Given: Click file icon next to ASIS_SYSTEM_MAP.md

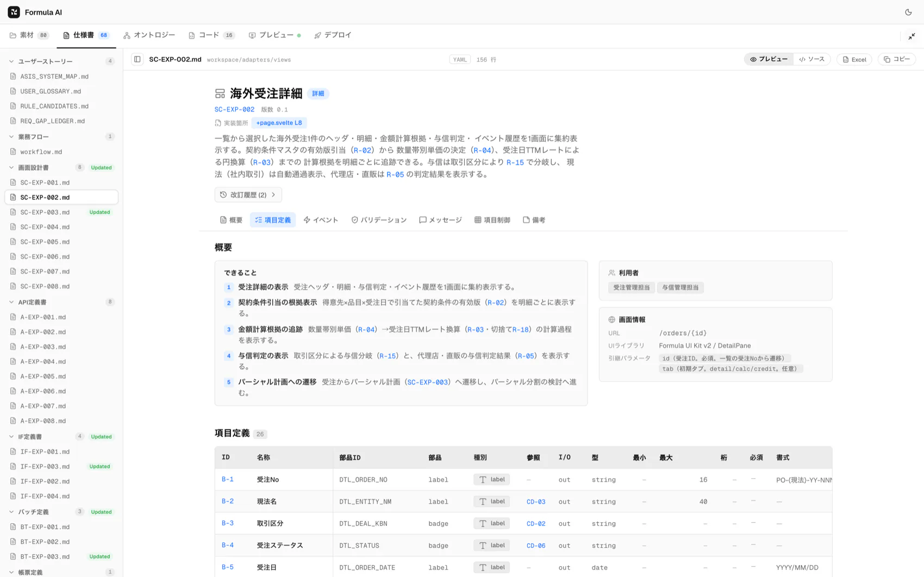Looking at the screenshot, I should click(x=13, y=77).
